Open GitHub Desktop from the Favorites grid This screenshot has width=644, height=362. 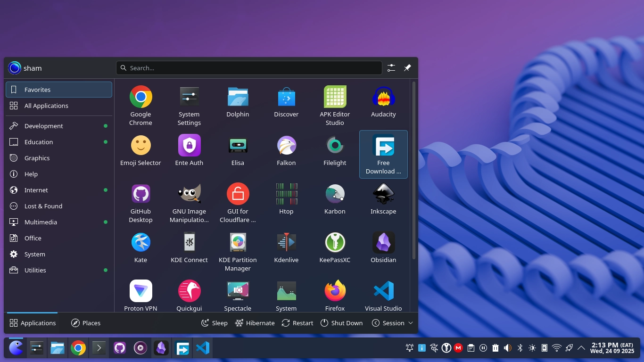pyautogui.click(x=140, y=203)
